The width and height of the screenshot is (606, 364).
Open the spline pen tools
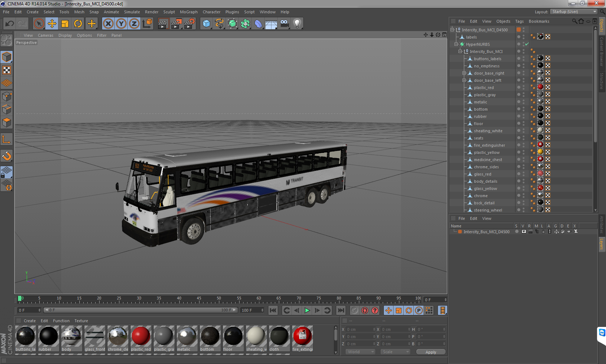tap(219, 24)
